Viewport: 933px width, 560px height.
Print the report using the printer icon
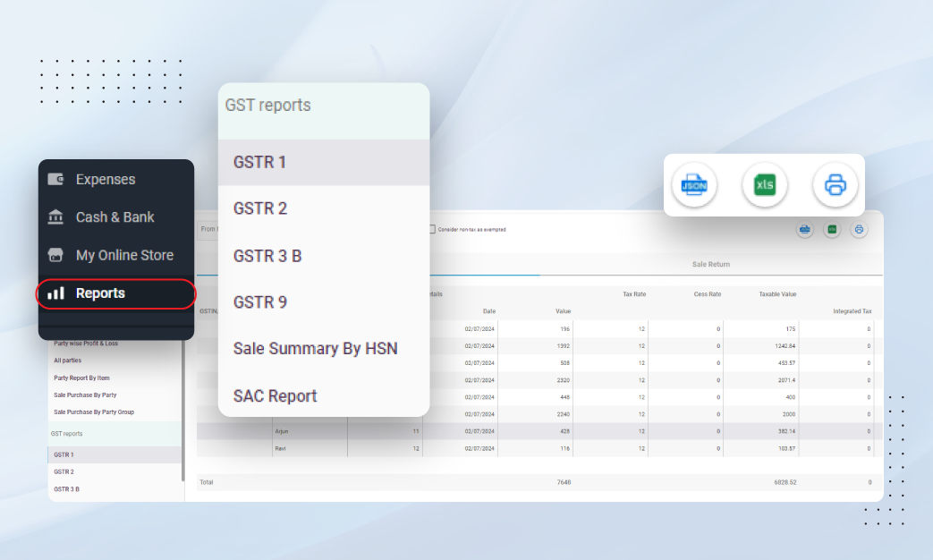tap(835, 185)
